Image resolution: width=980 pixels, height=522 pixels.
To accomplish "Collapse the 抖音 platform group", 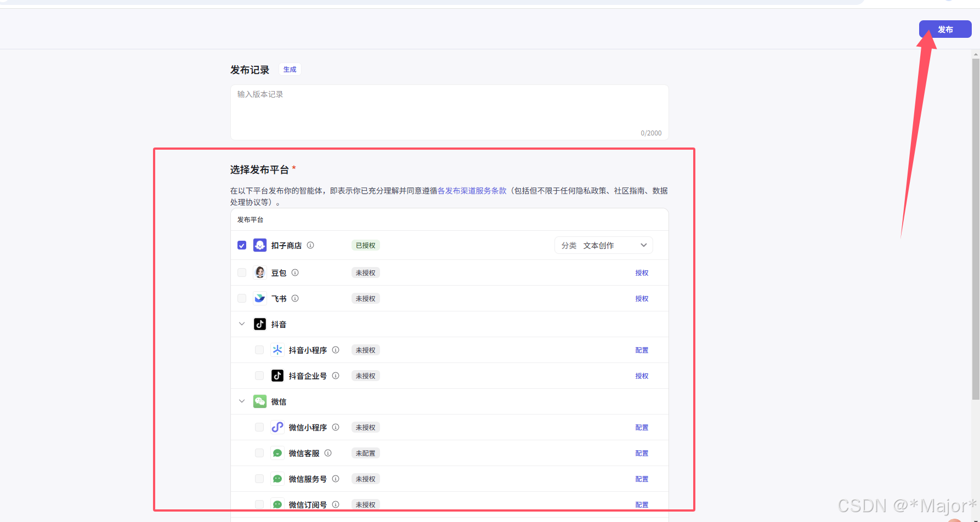I will tap(242, 324).
